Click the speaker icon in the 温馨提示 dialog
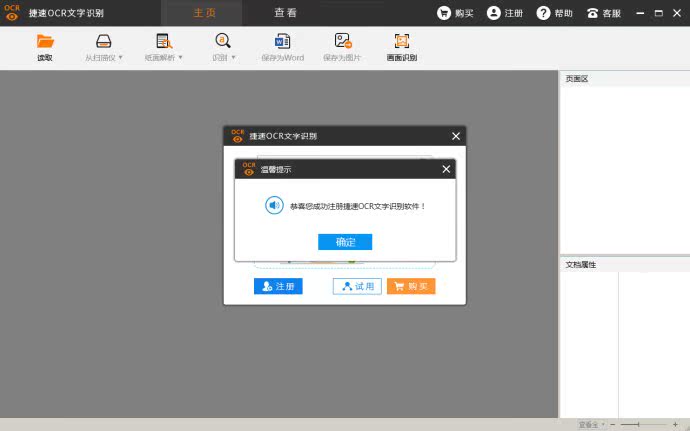The width and height of the screenshot is (690, 431). click(x=274, y=206)
